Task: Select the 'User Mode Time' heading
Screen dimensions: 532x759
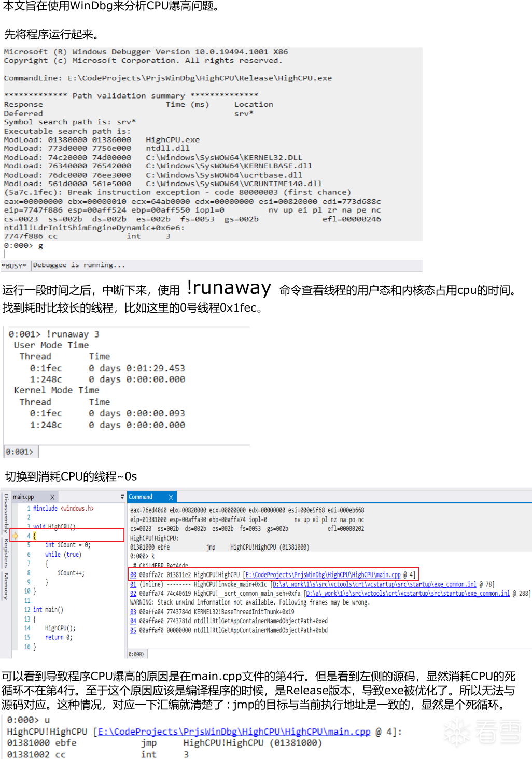Action: click(x=51, y=345)
